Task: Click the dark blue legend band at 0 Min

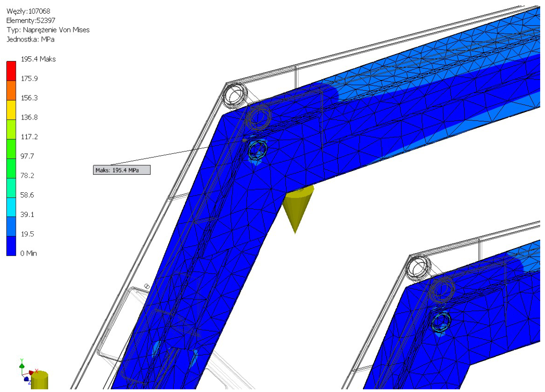Action: coord(11,246)
